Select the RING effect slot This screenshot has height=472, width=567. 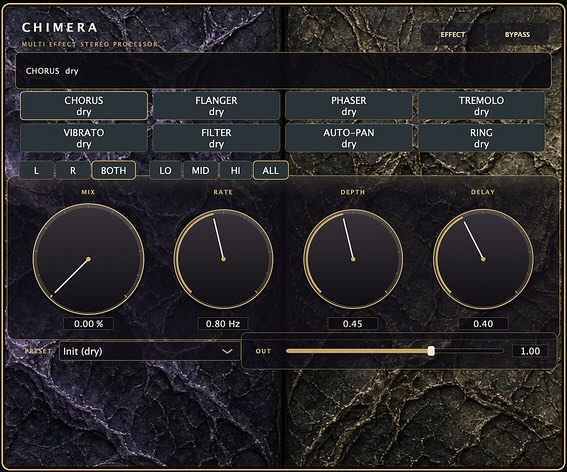[x=481, y=138]
